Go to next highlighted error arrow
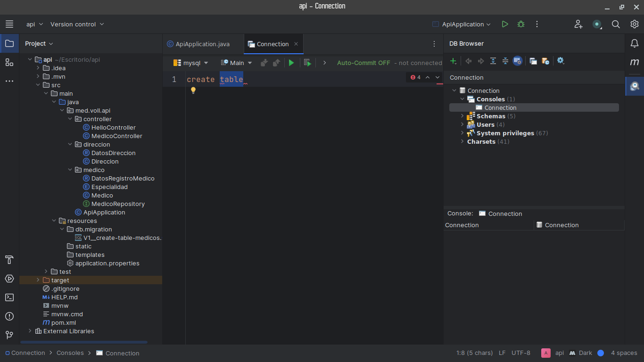Image resolution: width=644 pixels, height=362 pixels. [x=438, y=77]
